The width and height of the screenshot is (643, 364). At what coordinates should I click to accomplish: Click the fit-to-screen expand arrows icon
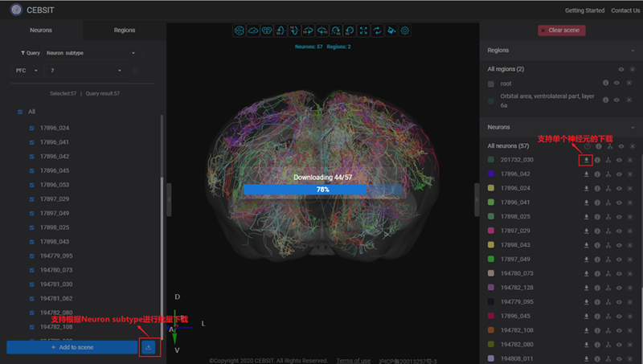coord(363,31)
